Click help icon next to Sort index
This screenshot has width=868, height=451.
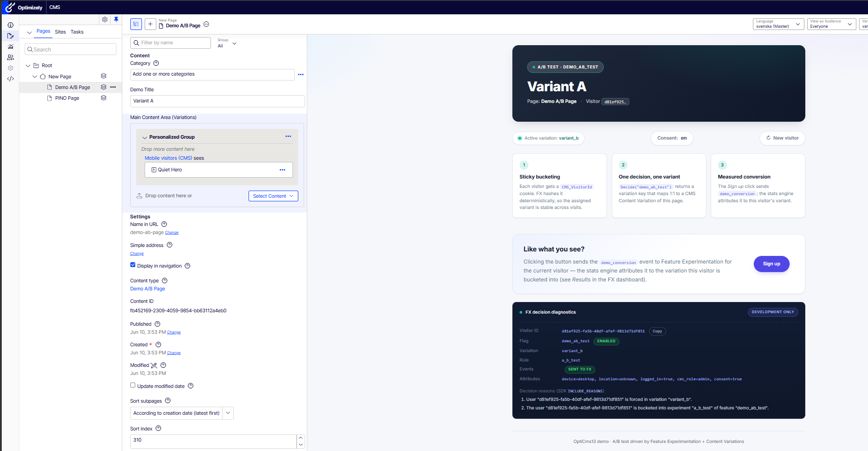tap(159, 429)
